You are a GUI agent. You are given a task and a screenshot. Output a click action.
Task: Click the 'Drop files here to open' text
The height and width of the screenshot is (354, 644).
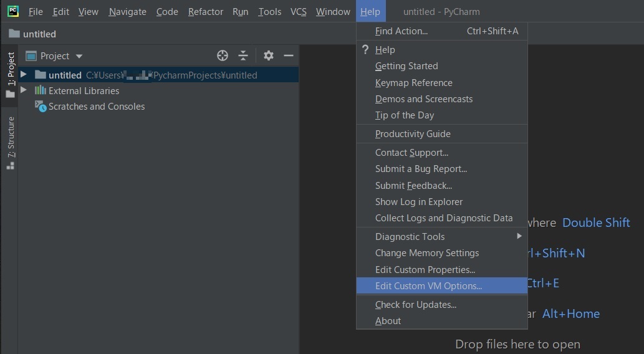(x=517, y=344)
